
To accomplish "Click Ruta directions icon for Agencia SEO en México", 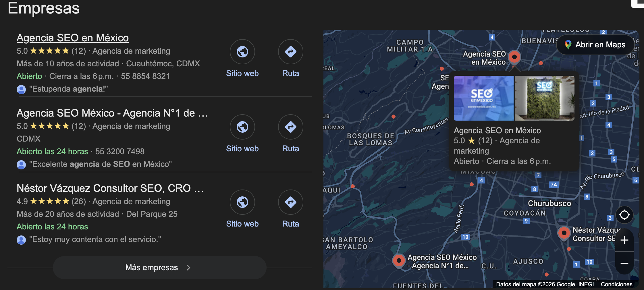I will pos(291,52).
